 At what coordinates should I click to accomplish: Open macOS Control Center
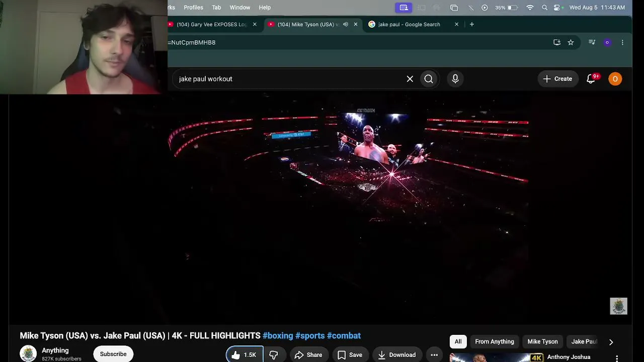click(557, 8)
